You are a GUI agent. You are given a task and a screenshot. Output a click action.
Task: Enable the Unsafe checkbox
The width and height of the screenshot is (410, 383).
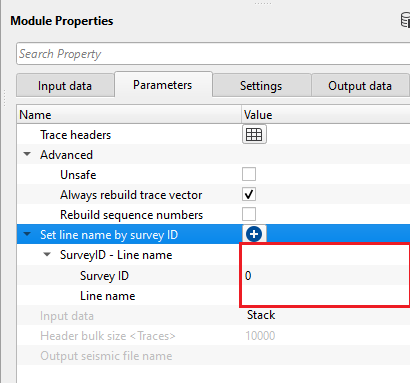(x=249, y=174)
